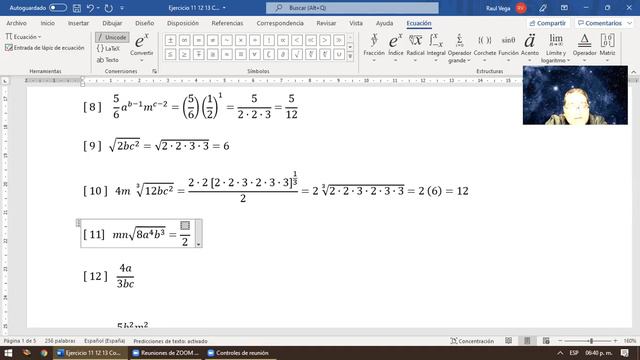Click the 236 palabras word count
This screenshot has height=360, width=640.
pyautogui.click(x=60, y=341)
